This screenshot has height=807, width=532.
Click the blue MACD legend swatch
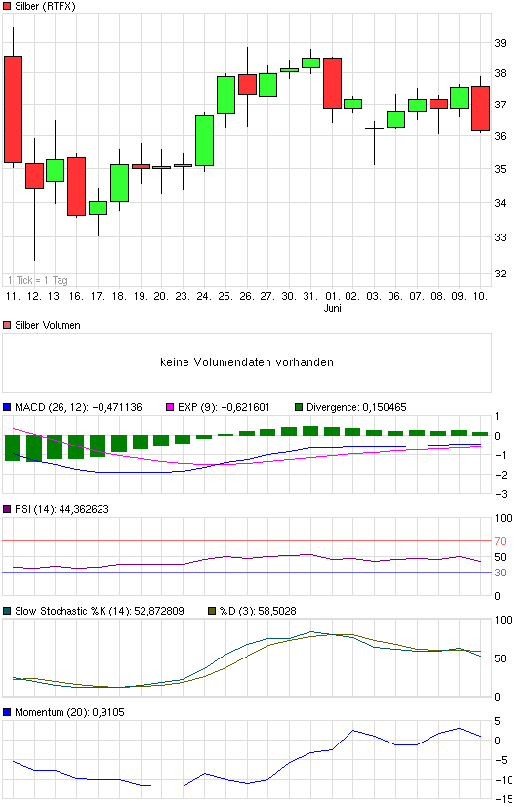coord(7,407)
